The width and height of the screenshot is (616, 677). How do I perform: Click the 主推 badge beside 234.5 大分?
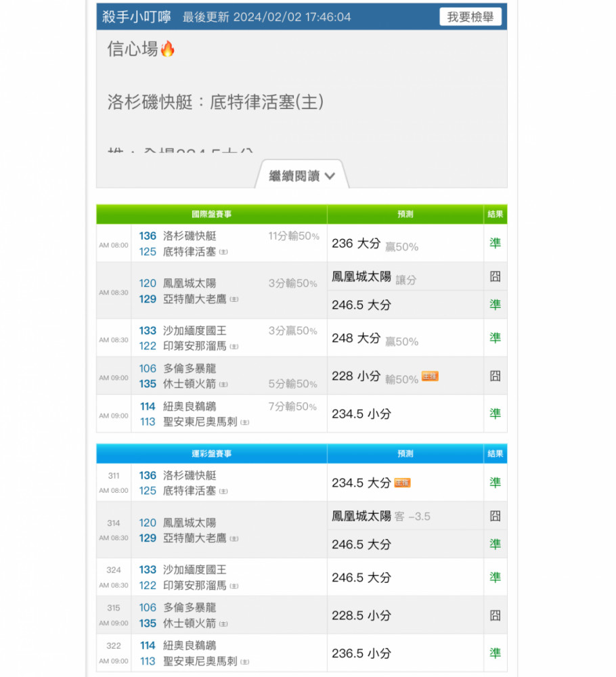pos(402,483)
